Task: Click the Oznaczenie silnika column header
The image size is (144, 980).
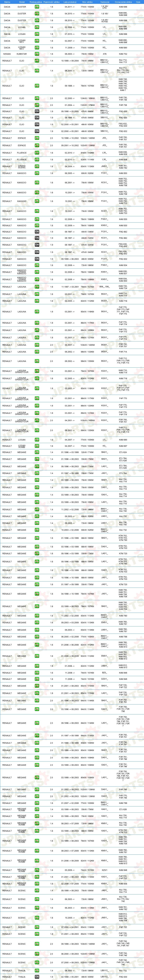Action: [x=123, y=2]
